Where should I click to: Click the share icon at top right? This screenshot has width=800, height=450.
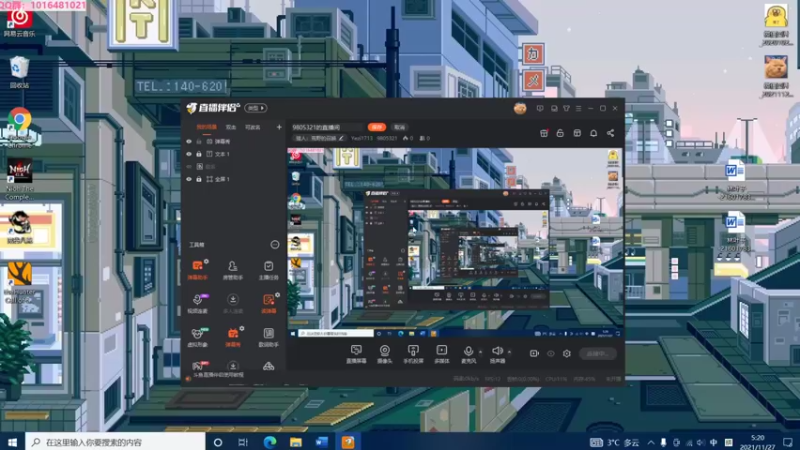tap(610, 133)
